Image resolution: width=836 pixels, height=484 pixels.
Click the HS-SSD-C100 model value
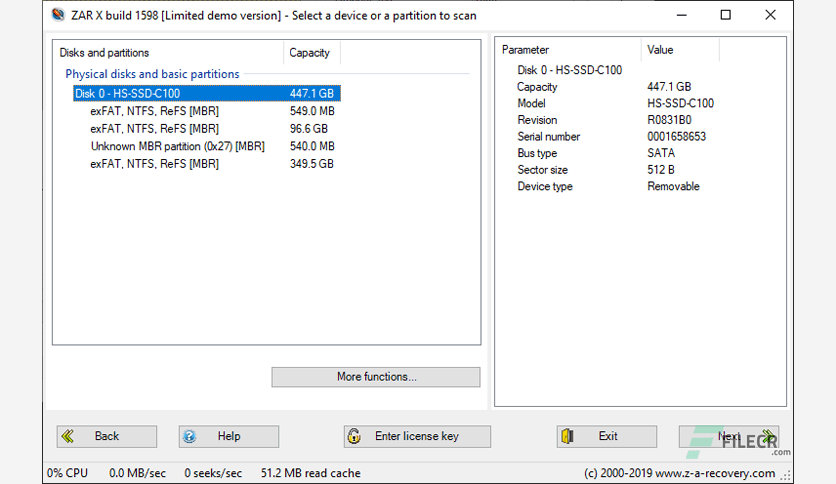(x=680, y=103)
